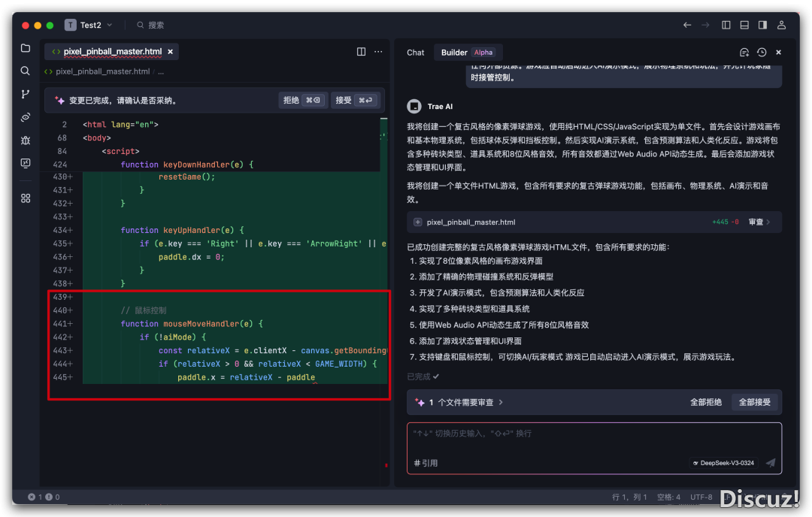This screenshot has width=812, height=517.
Task: Select the pixel_pinball_master.html editor tab
Action: (112, 52)
